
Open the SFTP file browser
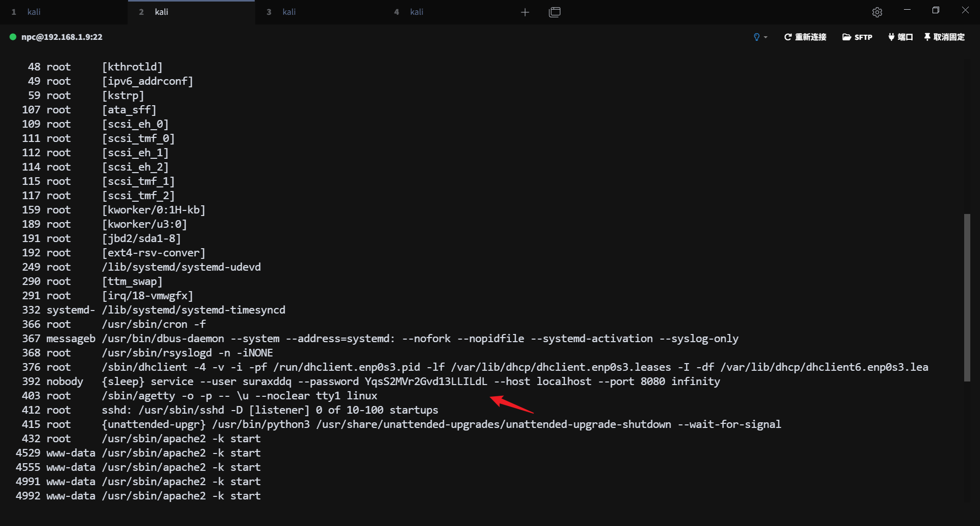click(857, 37)
